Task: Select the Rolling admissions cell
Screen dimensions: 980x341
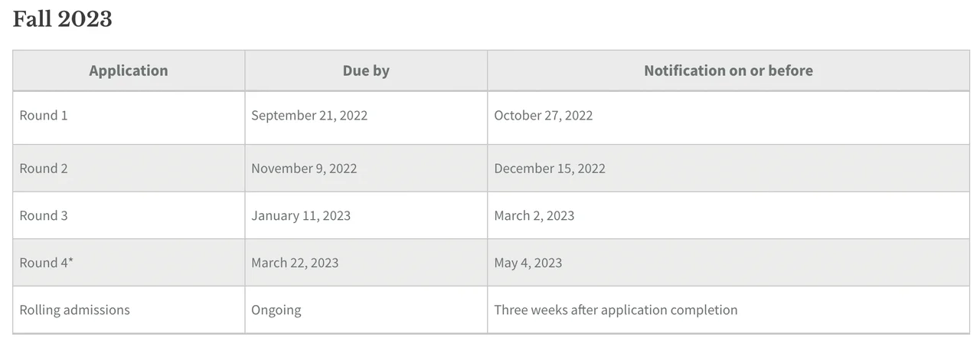Action: click(75, 310)
